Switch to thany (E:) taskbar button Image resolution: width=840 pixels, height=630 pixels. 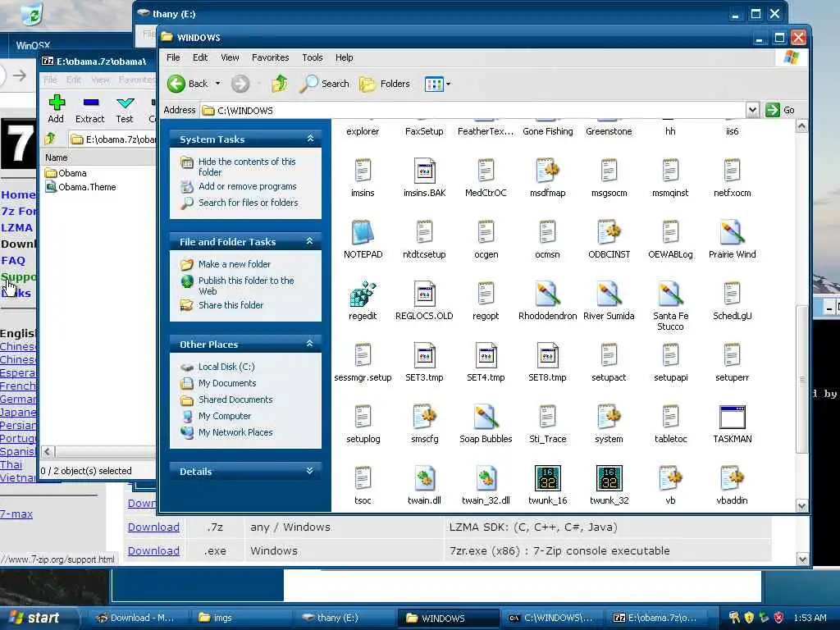(x=343, y=618)
